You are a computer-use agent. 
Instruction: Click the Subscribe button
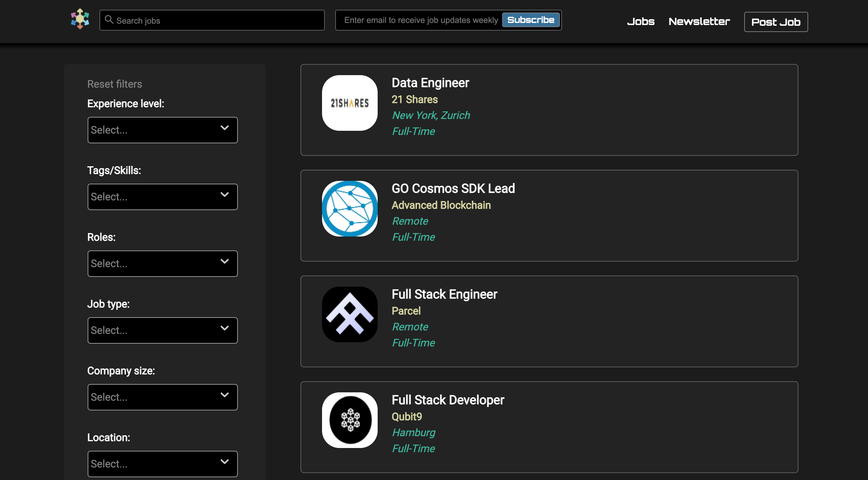pyautogui.click(x=531, y=20)
